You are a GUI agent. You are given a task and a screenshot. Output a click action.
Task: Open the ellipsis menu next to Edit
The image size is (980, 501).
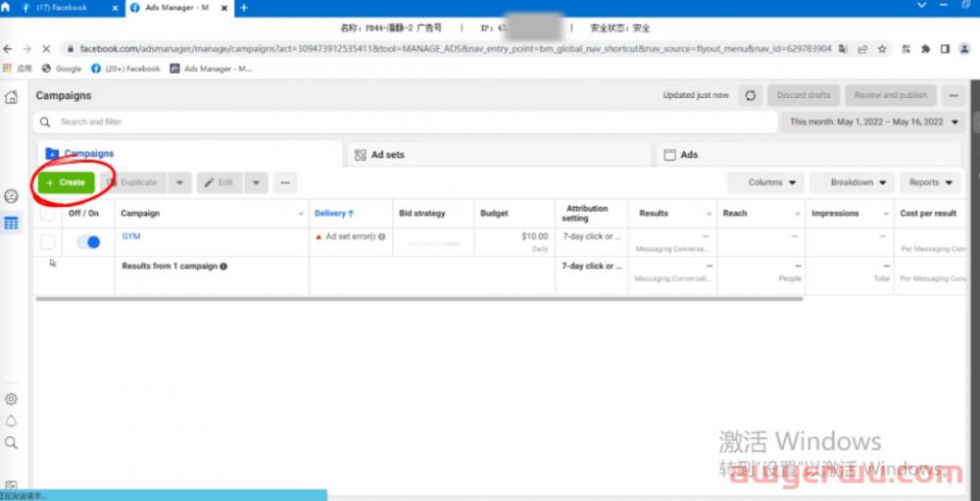coord(285,182)
